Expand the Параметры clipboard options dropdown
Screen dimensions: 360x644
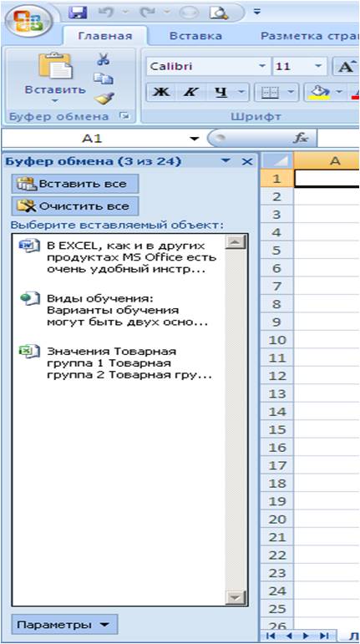coord(64,625)
